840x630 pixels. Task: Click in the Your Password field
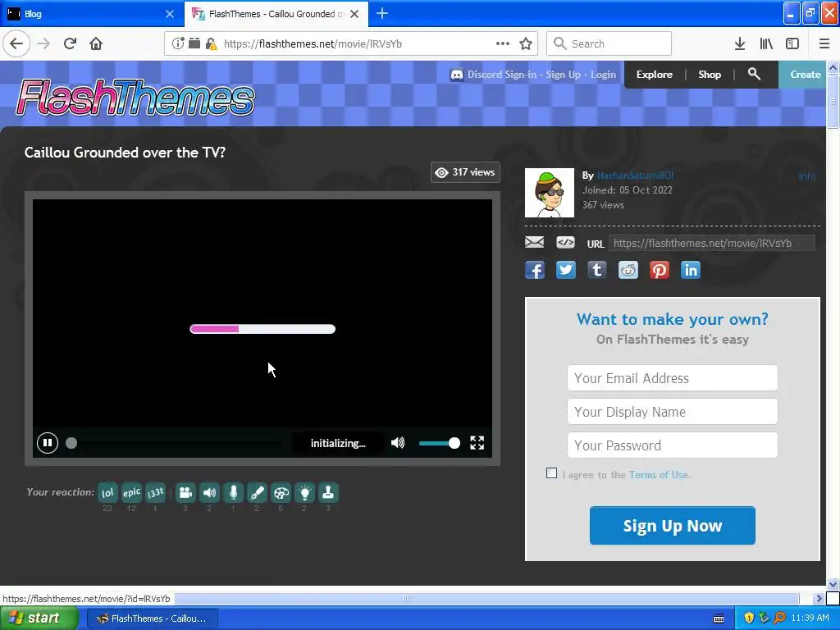[672, 445]
